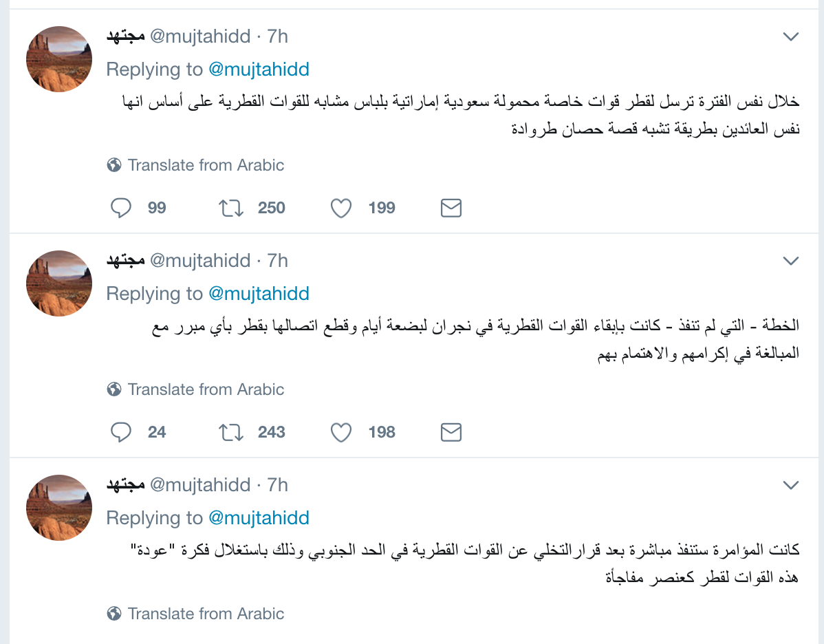824x644 pixels.
Task: Send first tweet via direct message envelope
Action: point(451,208)
